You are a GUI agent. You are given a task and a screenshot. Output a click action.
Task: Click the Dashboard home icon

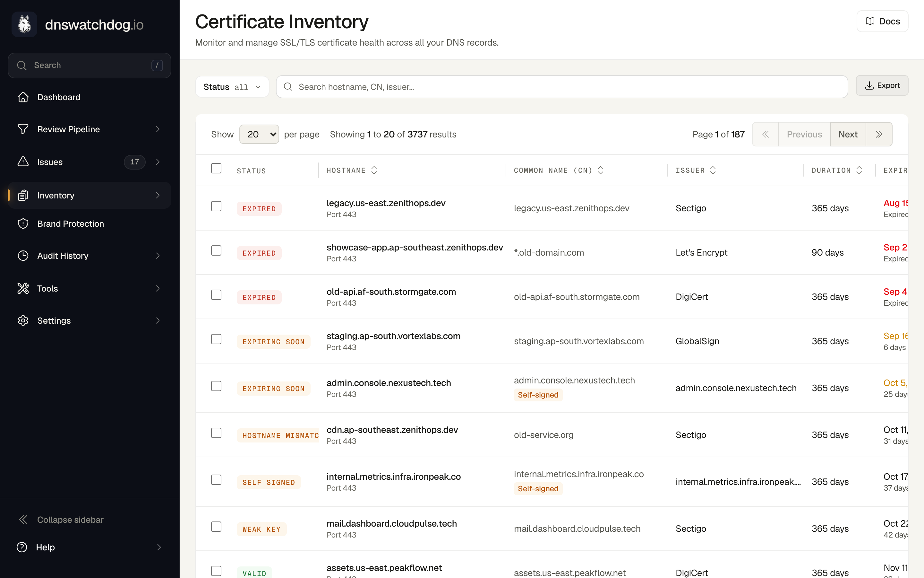23,97
